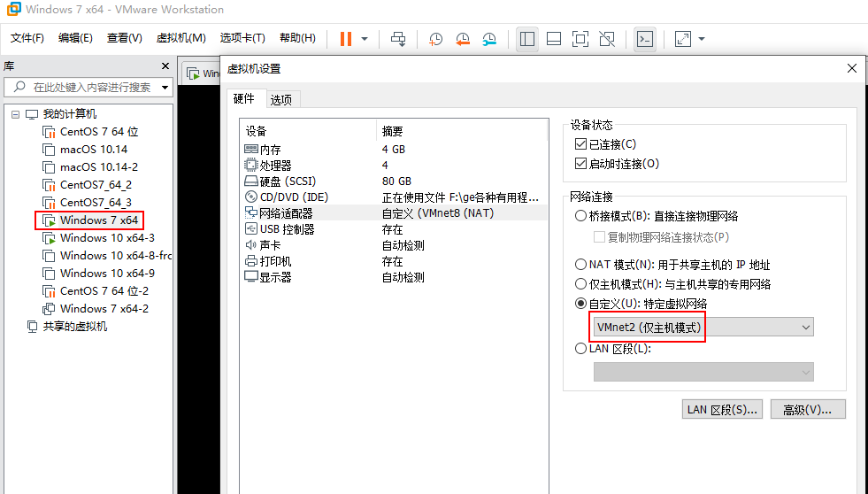This screenshot has width=868, height=494.
Task: Select the USB 控制器 device row
Action: click(x=395, y=229)
